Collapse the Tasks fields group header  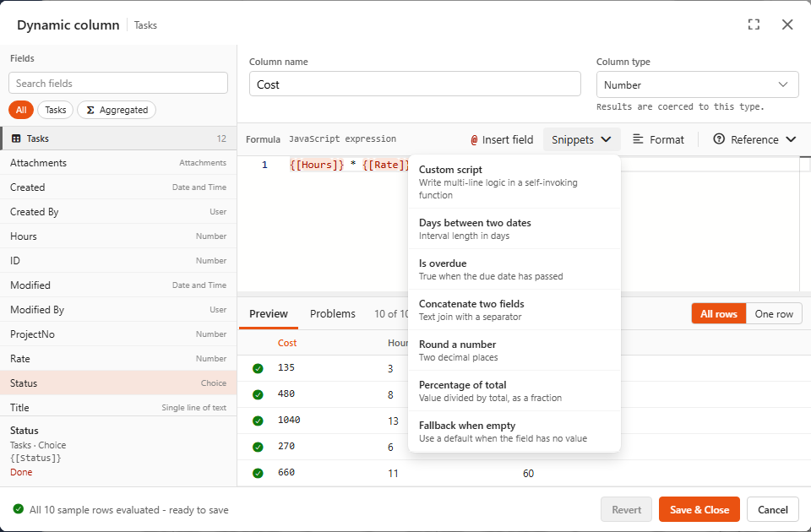[118, 138]
